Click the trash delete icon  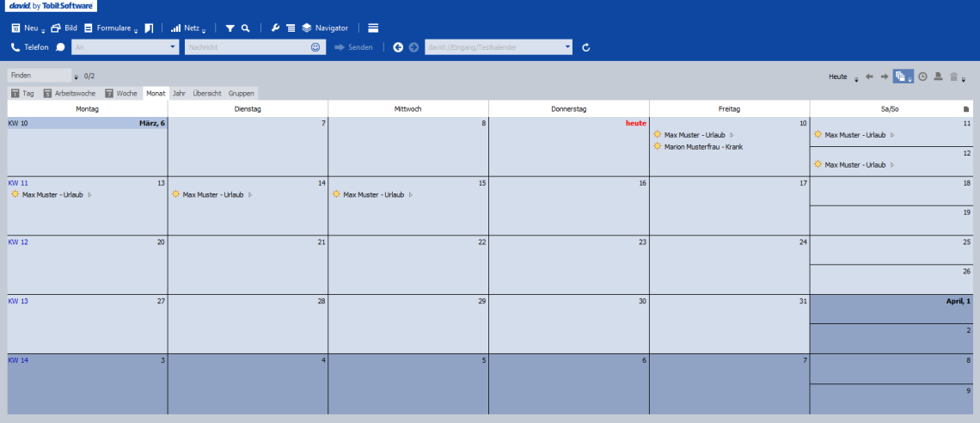pyautogui.click(x=953, y=77)
